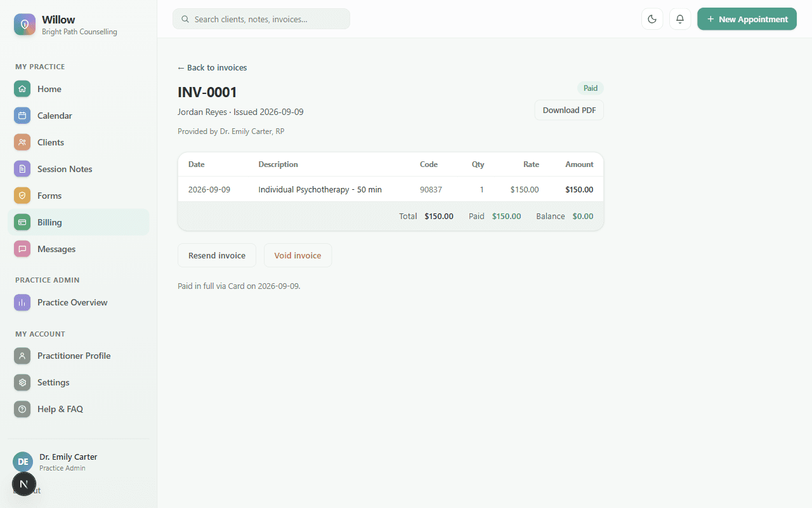
Task: Click the Amount column header
Action: 579,164
